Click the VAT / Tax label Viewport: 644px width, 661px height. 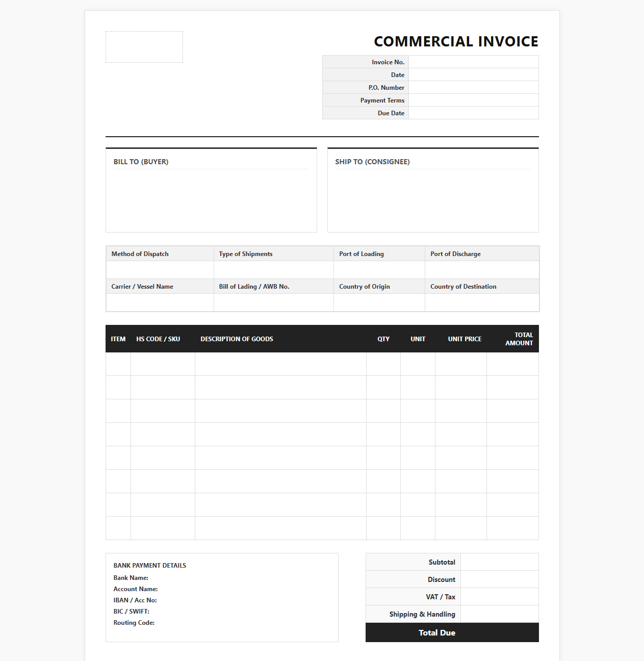[x=441, y=597]
